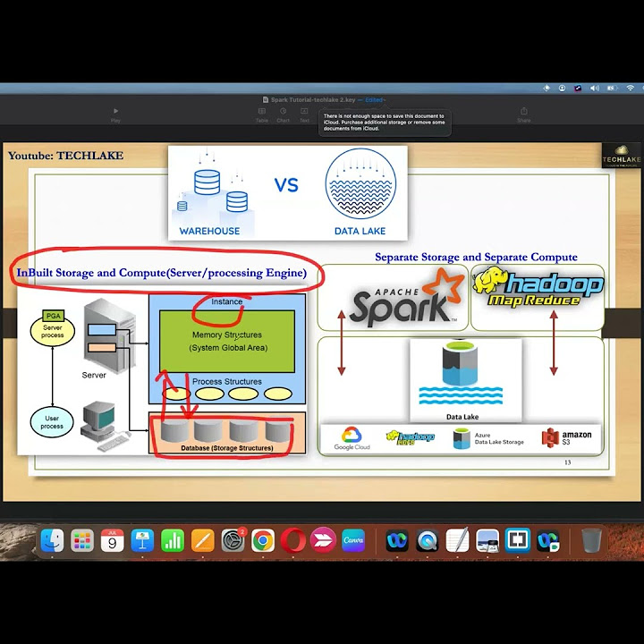Click the 'User process' oval in diagram
The image size is (644, 644).
[x=52, y=422]
